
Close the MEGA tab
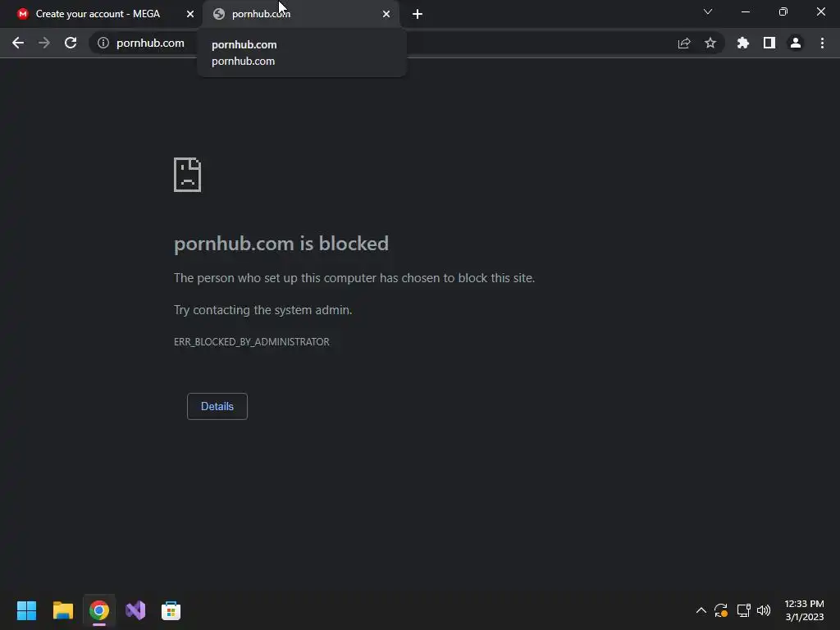[190, 14]
